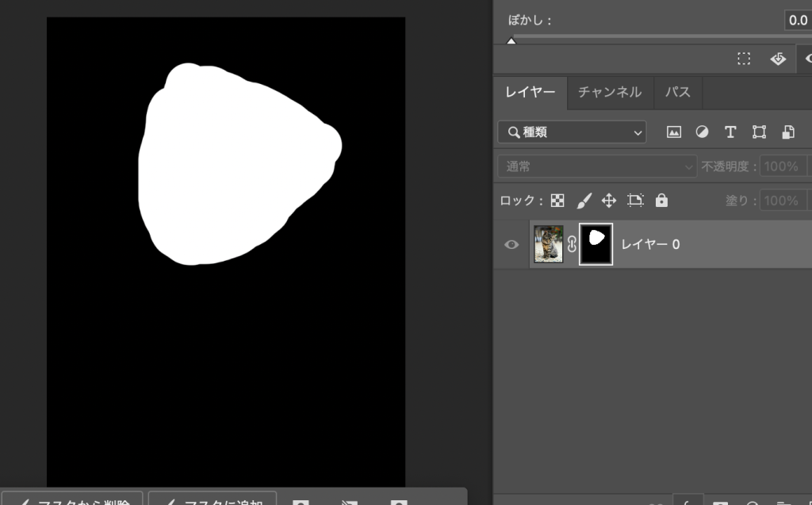The image size is (812, 505).
Task: Toggle lock transparent pixels
Action: pos(557,201)
